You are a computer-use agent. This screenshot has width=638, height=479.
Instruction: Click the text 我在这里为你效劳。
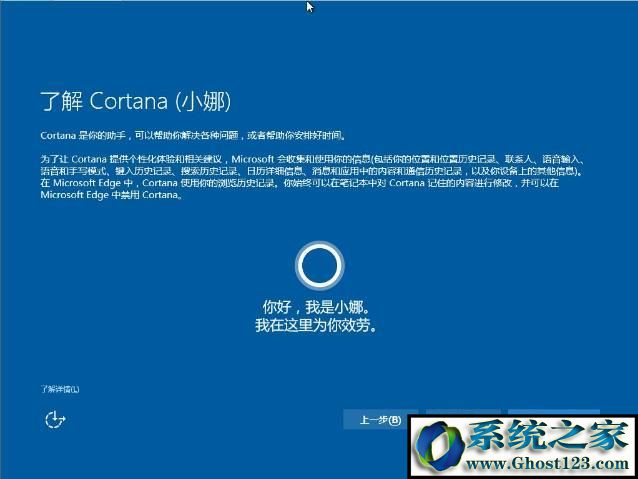pos(317,325)
